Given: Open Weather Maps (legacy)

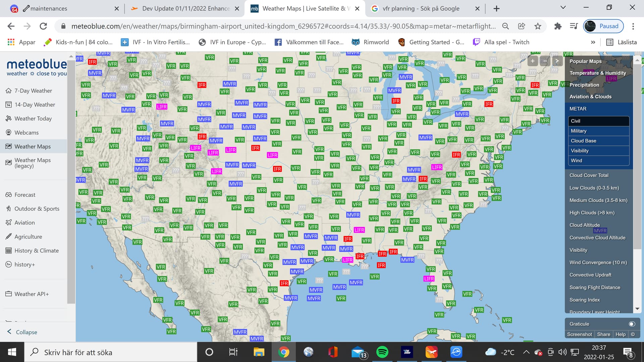Looking at the screenshot, I should click(x=33, y=163).
